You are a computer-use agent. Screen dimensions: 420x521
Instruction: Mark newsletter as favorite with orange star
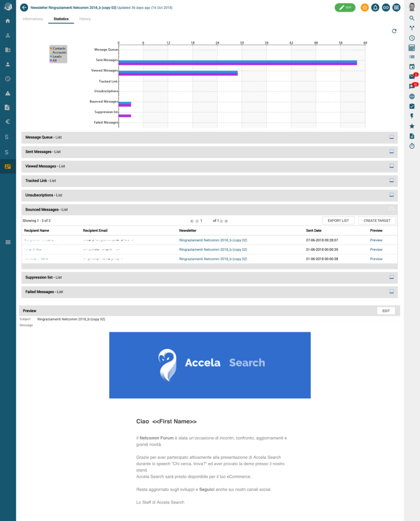[x=365, y=8]
